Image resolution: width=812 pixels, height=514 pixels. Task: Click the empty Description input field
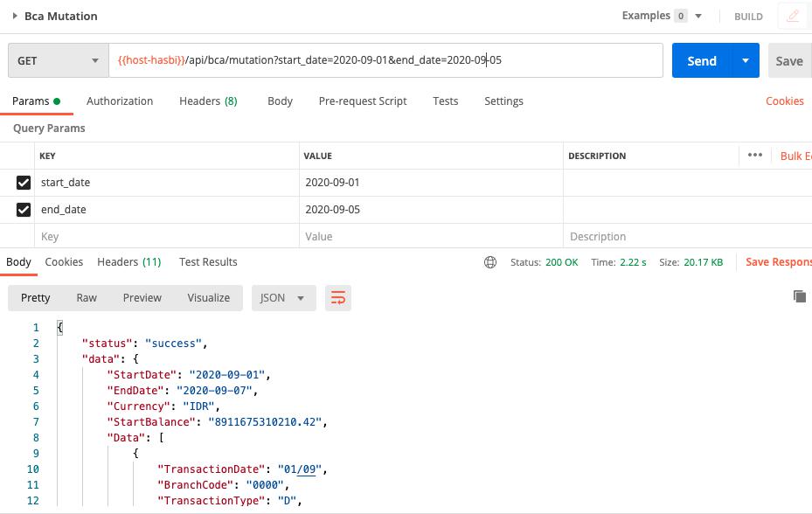pyautogui.click(x=688, y=236)
